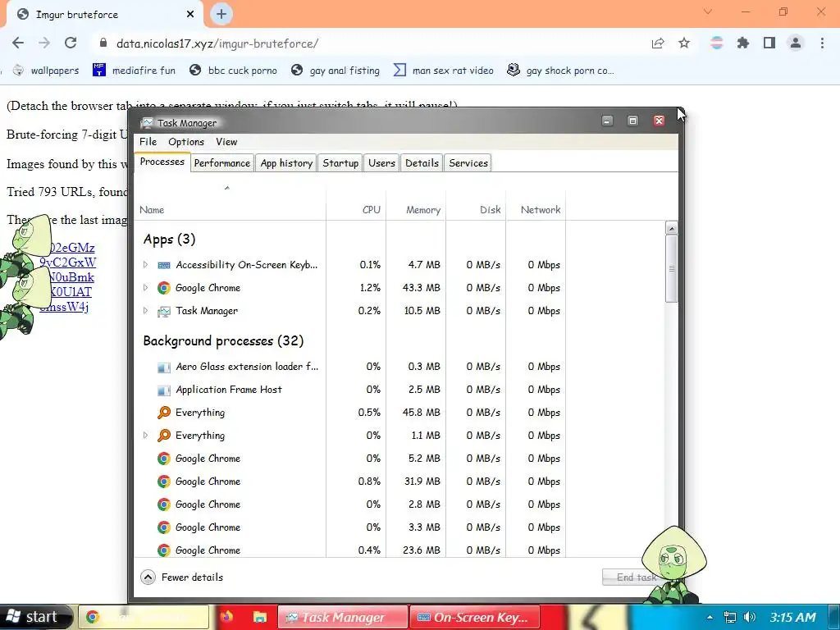Show hidden tray icons arrow
The image size is (840, 630).
(x=710, y=617)
